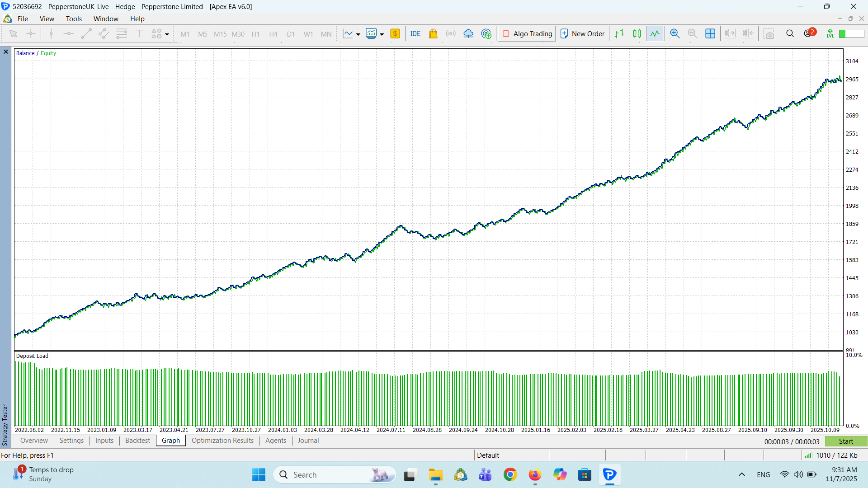Capture a chart screenshot with camera icon
Screen dimensions: 868x488
click(x=769, y=33)
